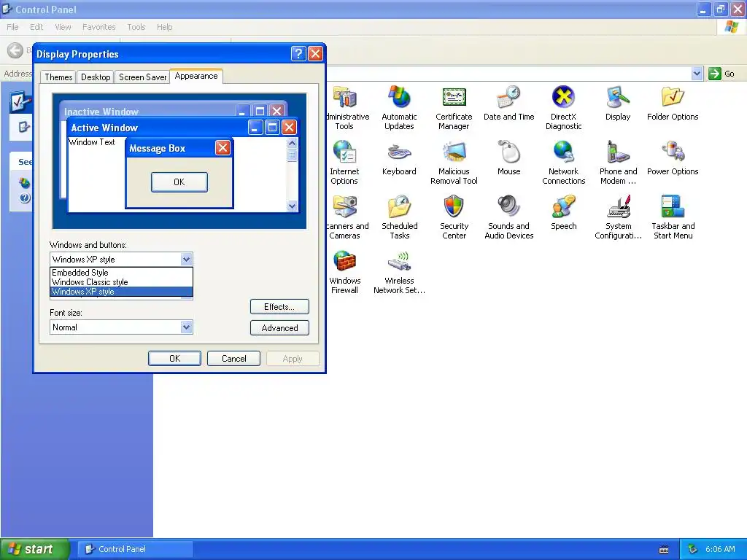Click OK in the preview Message Box
Screen dimensions: 747x560
pos(179,182)
